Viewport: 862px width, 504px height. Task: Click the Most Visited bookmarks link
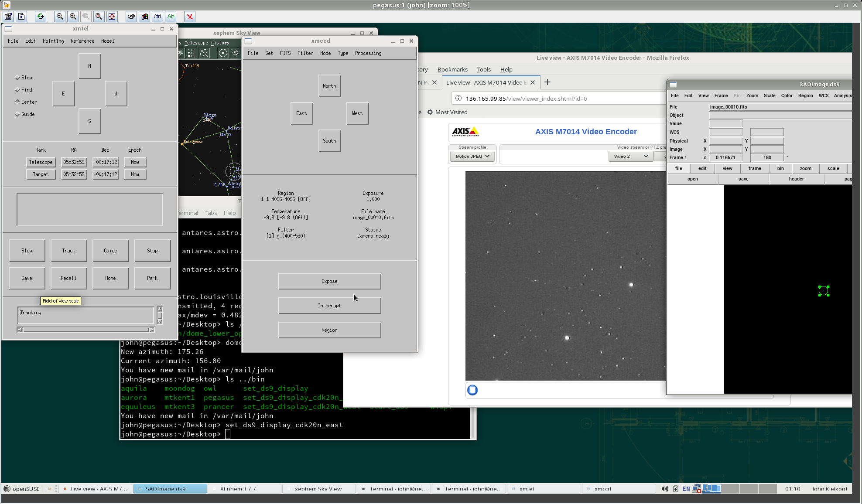pos(447,112)
